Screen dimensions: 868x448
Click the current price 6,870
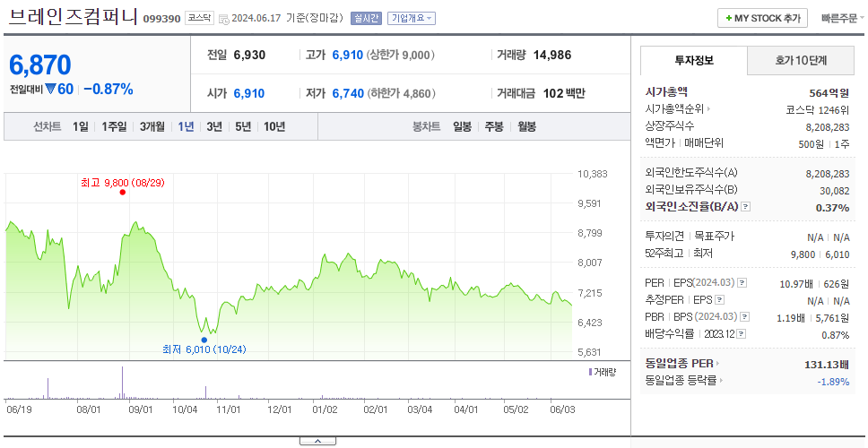pos(39,65)
